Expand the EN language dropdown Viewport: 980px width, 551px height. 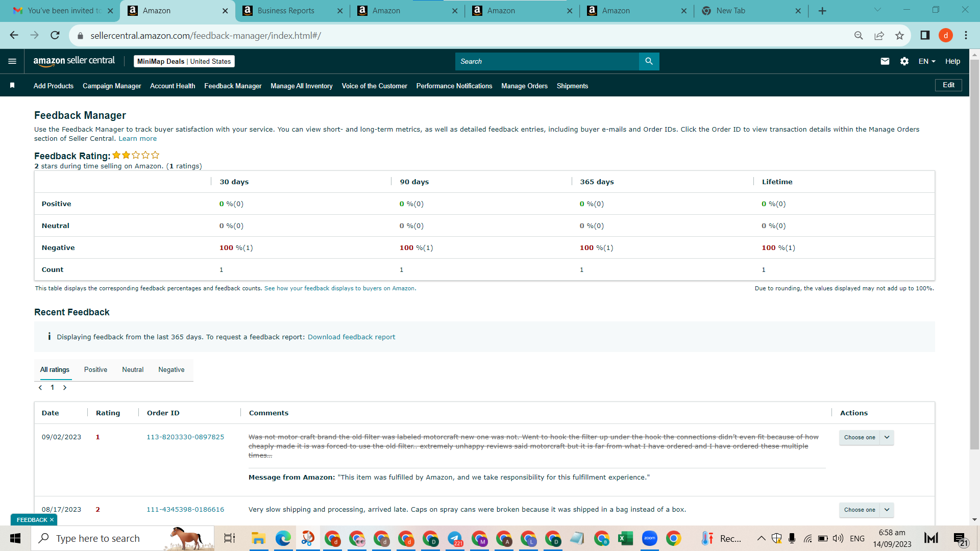[927, 61]
